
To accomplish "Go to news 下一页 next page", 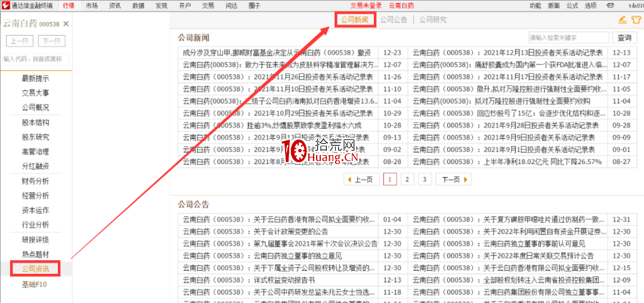I will (454, 180).
